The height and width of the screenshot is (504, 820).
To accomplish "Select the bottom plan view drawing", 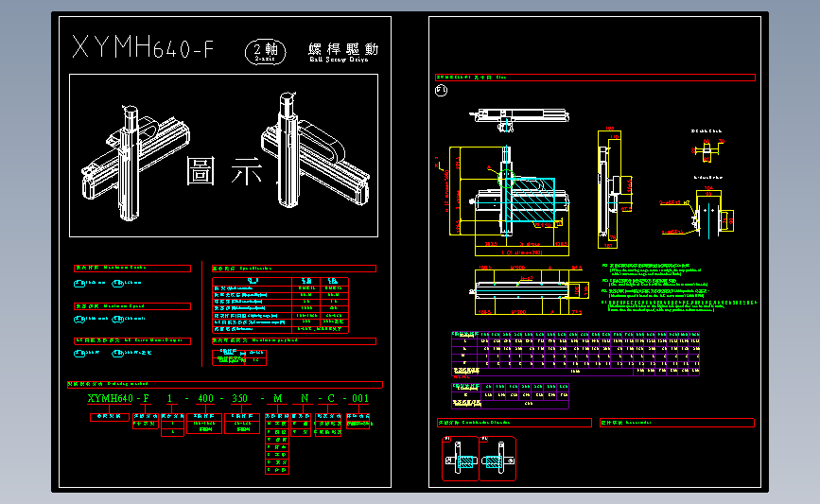I will coord(530,290).
